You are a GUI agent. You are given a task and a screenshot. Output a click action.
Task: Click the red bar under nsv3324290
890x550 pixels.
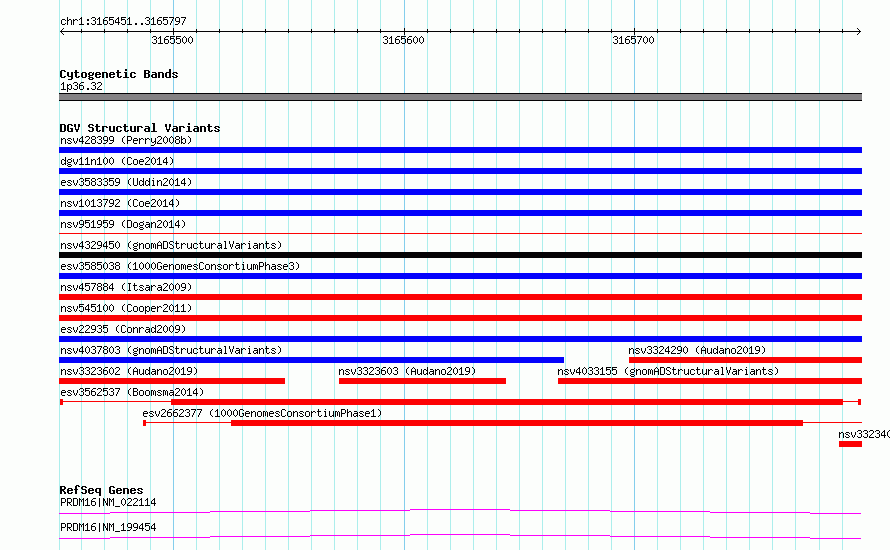pos(745,360)
